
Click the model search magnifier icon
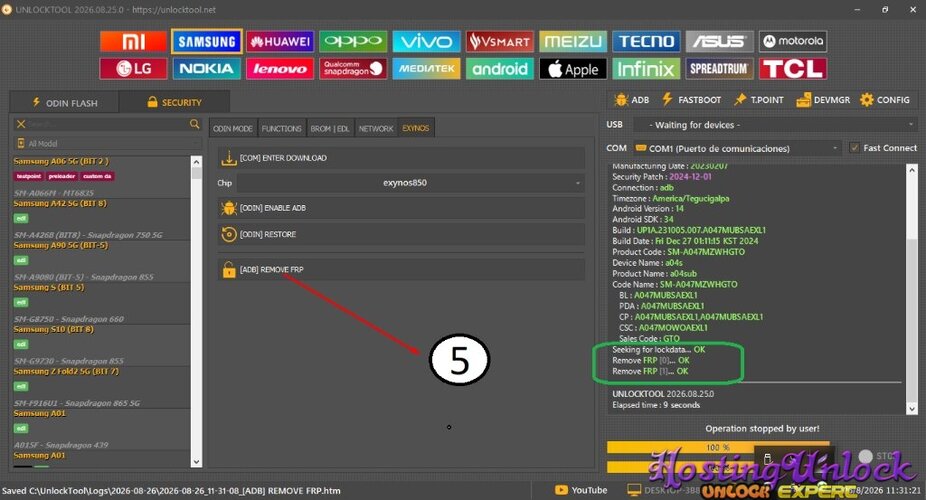194,124
